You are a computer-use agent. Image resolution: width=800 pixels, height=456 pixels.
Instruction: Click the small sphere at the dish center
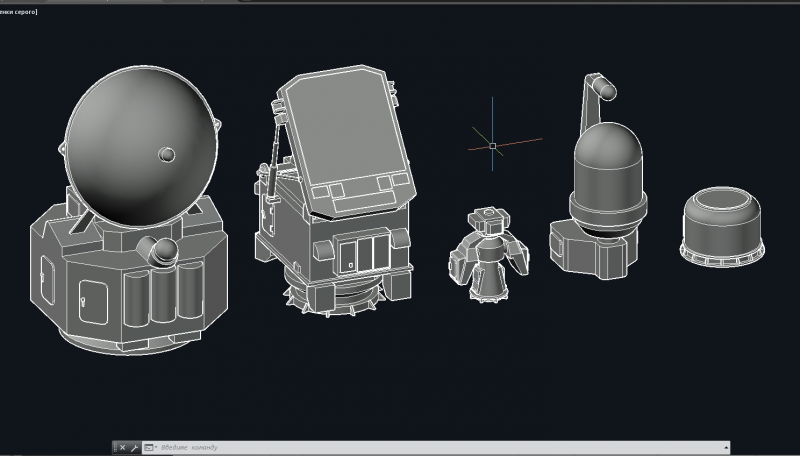pyautogui.click(x=167, y=154)
